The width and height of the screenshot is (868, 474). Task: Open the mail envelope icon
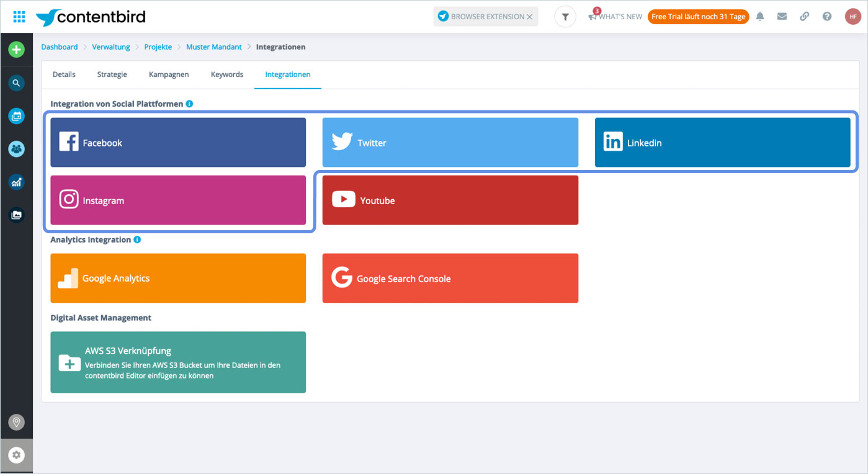pos(782,17)
